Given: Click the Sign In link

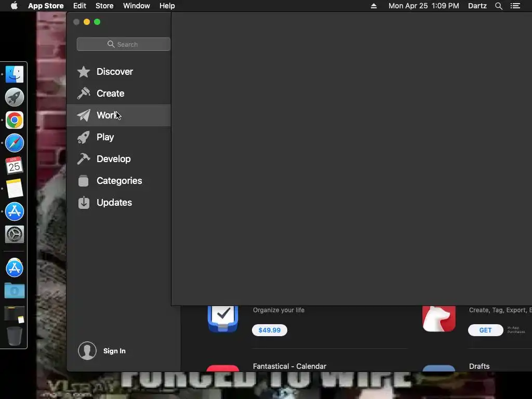Looking at the screenshot, I should (114, 351).
